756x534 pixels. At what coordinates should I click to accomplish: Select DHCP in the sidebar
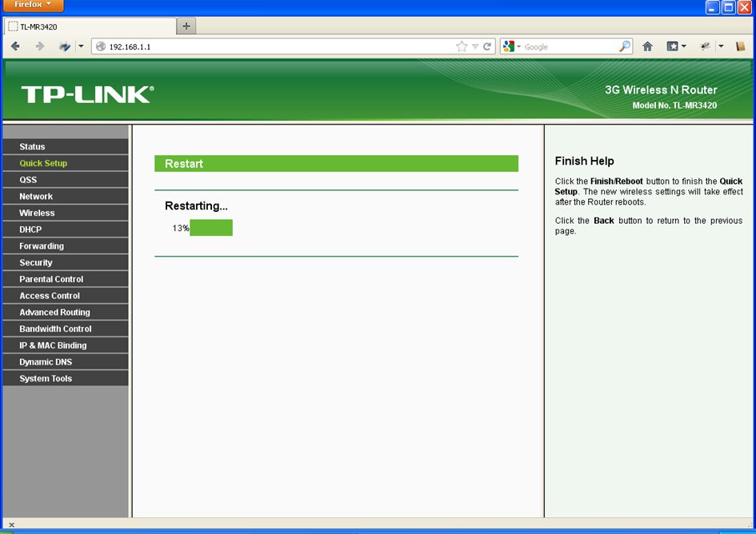66,229
